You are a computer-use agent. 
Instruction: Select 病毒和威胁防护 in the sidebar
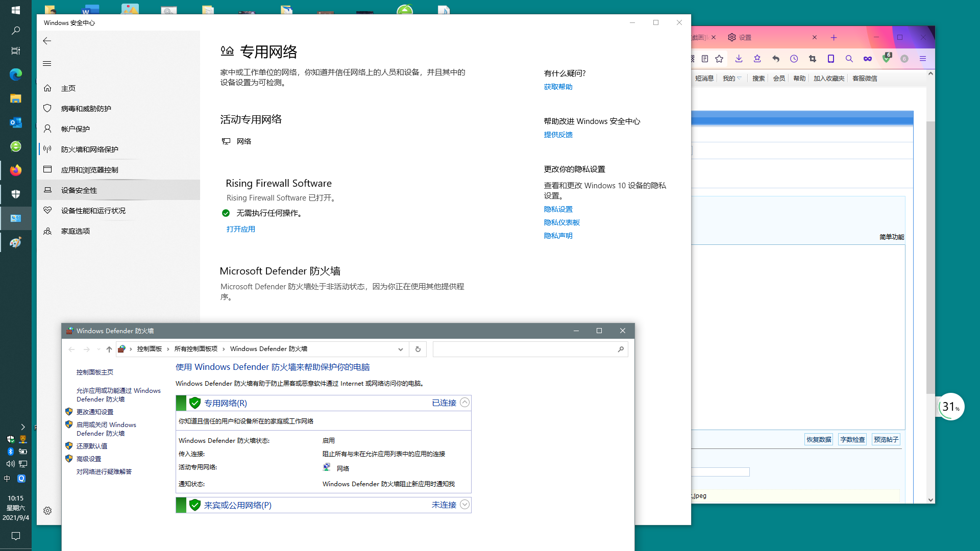86,109
